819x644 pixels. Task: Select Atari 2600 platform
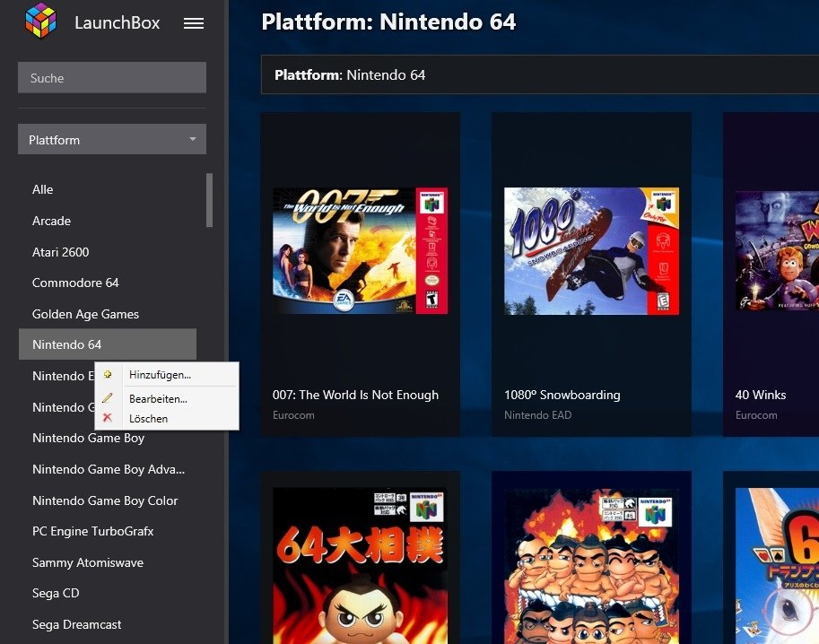pyautogui.click(x=61, y=252)
